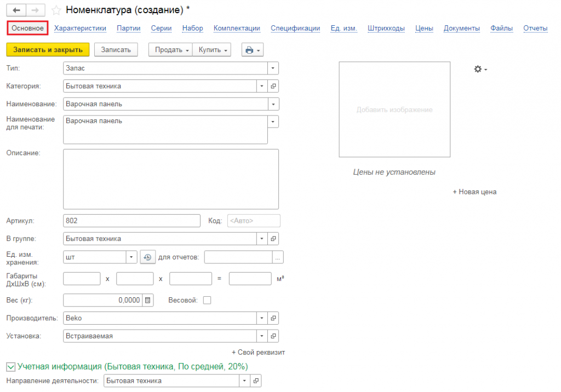Click the Записать button
This screenshot has height=392, width=561.
click(116, 50)
